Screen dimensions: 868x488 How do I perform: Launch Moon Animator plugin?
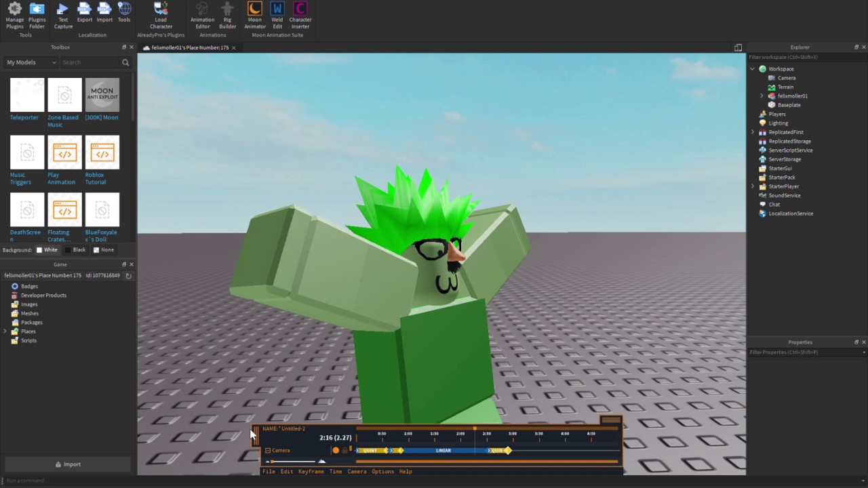click(254, 15)
